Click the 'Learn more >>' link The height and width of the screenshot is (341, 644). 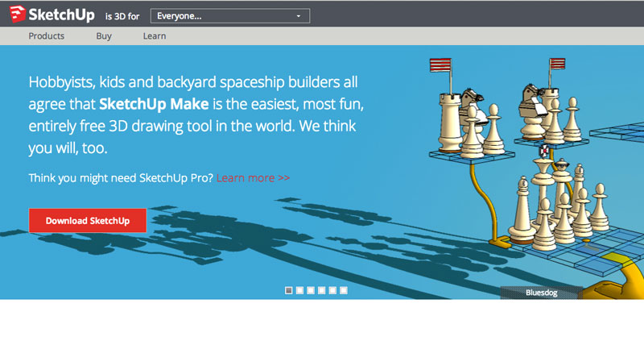click(x=253, y=177)
